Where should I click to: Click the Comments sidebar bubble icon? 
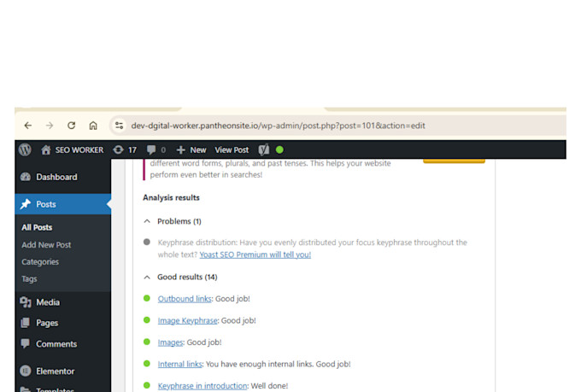point(25,343)
